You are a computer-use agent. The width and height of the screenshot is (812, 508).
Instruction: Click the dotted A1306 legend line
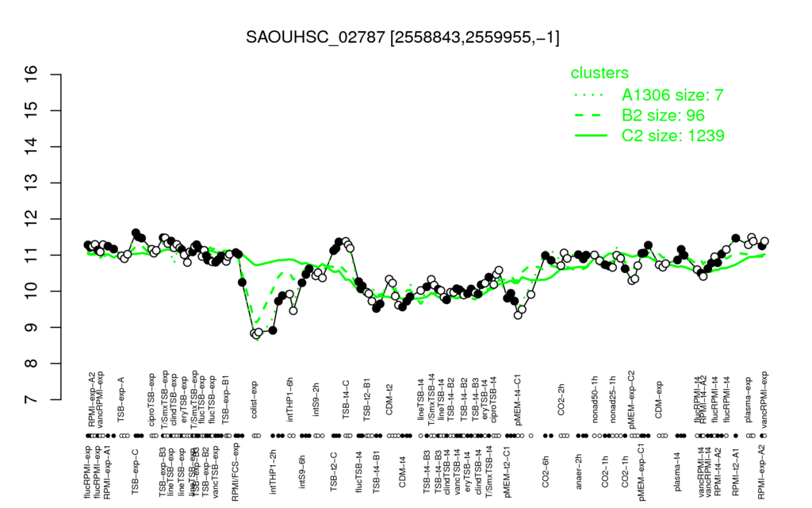click(x=591, y=95)
